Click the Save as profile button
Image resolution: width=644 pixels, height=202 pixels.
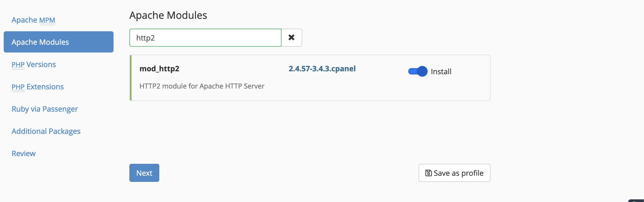click(x=454, y=173)
